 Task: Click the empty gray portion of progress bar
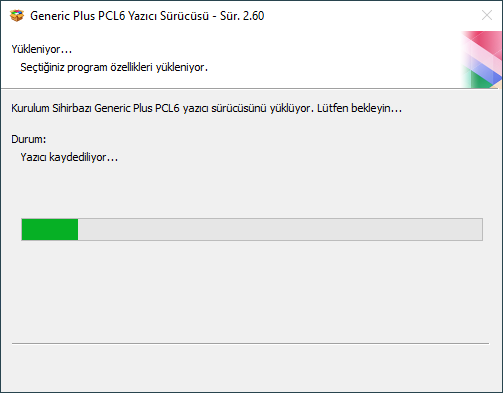280,229
